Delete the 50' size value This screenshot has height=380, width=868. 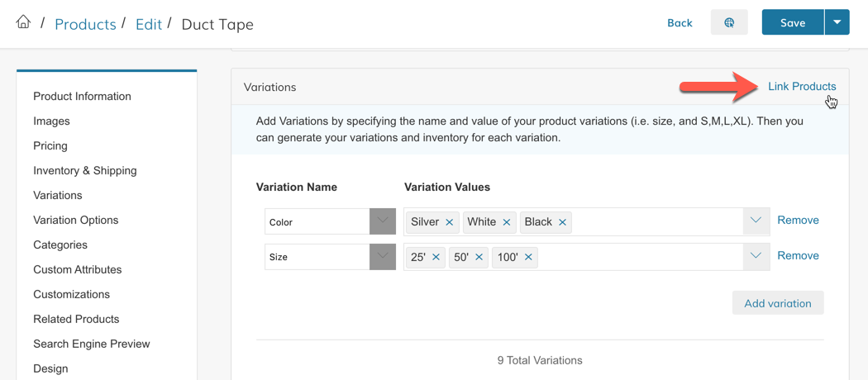click(479, 257)
